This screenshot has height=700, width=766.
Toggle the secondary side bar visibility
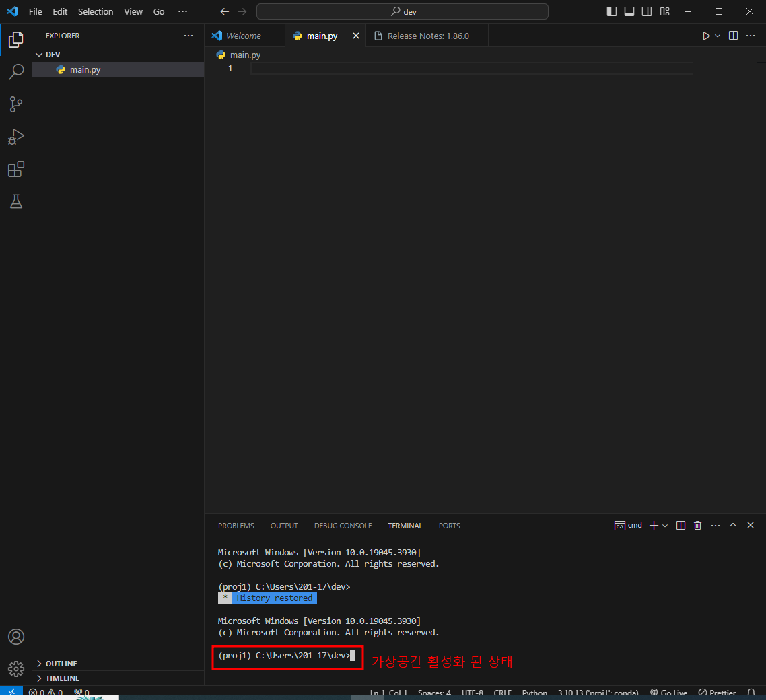pyautogui.click(x=647, y=11)
